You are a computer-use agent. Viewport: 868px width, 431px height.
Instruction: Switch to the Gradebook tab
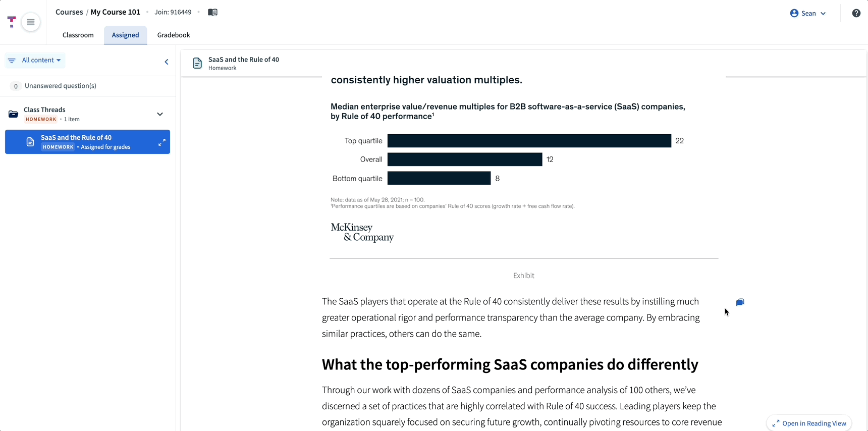click(174, 35)
